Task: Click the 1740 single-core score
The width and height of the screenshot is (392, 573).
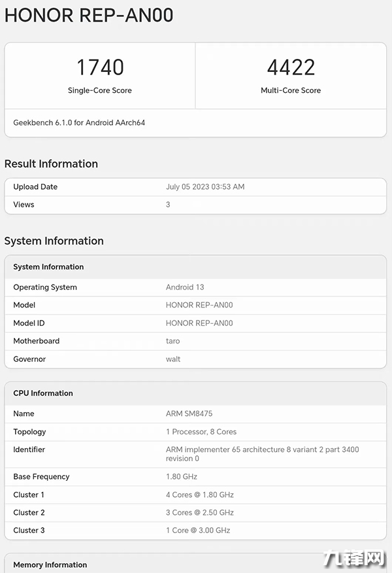Action: [x=100, y=67]
